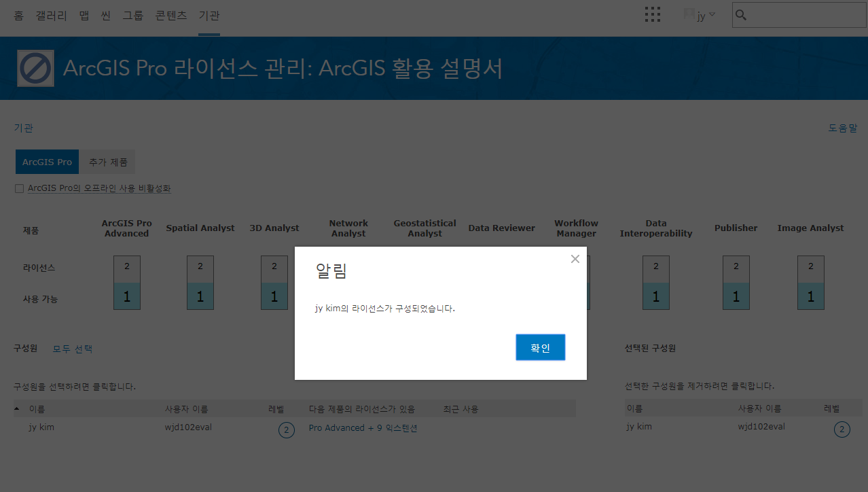
Task: Click 최근 사용 column header
Action: click(461, 409)
